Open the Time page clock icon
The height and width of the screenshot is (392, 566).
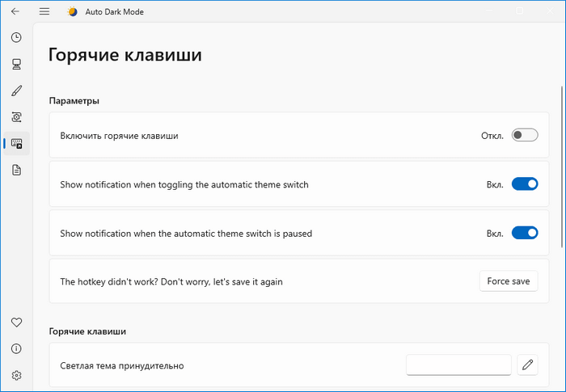[17, 37]
